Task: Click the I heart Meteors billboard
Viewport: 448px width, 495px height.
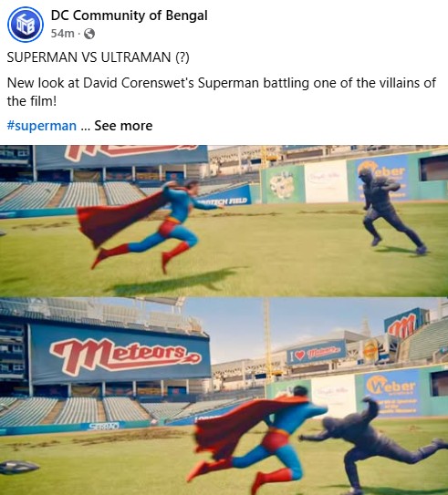Action: (x=316, y=354)
